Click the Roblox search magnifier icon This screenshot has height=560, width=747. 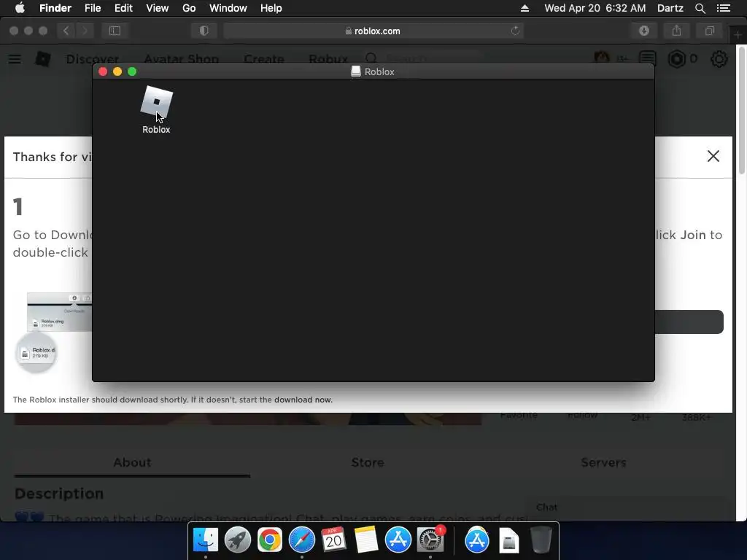point(371,58)
